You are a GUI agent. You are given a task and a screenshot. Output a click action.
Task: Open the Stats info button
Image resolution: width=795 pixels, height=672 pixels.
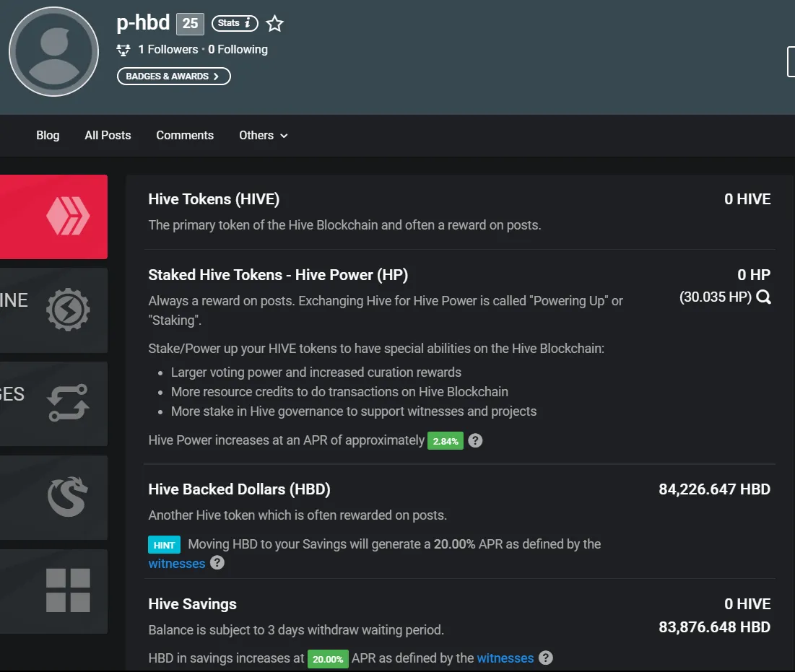(x=235, y=23)
